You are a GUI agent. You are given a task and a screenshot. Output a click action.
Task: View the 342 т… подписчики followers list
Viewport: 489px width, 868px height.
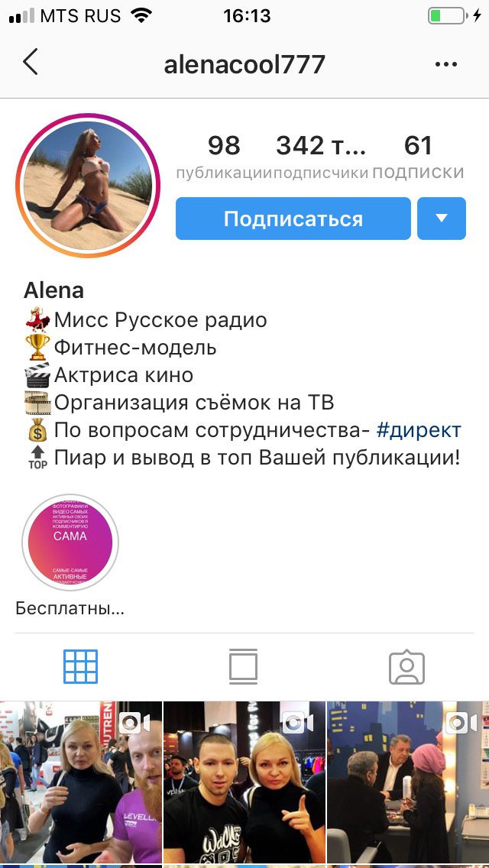321,157
